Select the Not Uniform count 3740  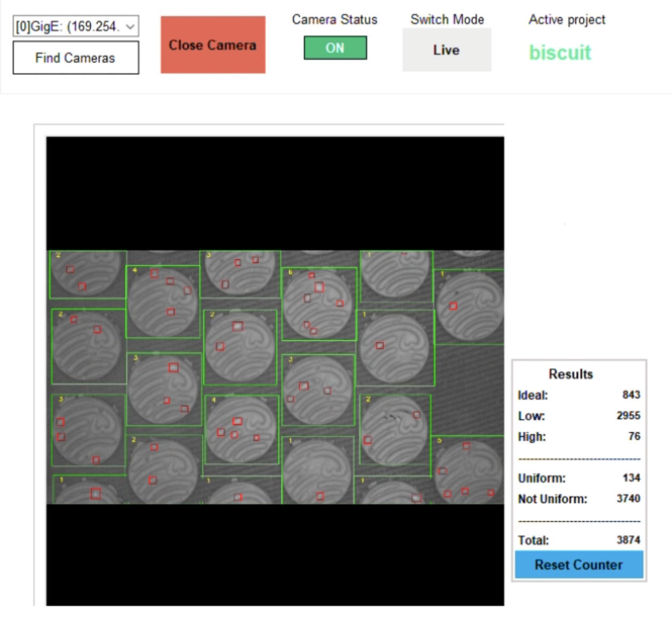(x=628, y=498)
